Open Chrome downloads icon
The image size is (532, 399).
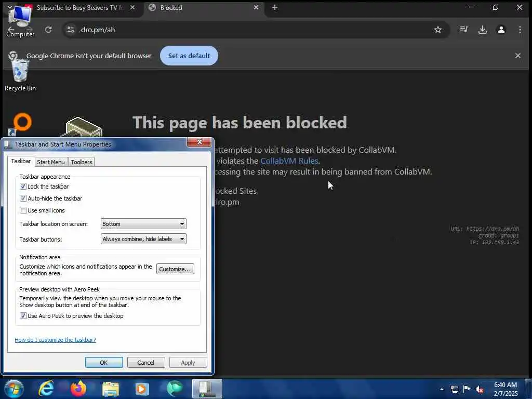click(x=483, y=30)
